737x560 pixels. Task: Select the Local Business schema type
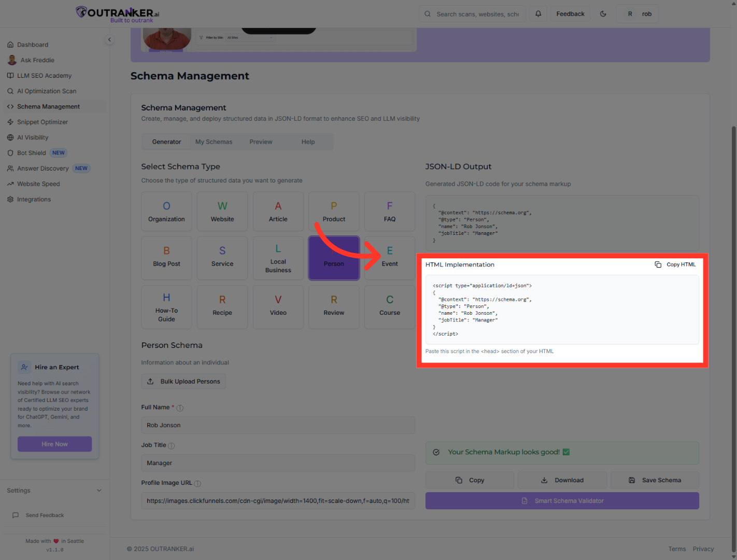tap(278, 258)
